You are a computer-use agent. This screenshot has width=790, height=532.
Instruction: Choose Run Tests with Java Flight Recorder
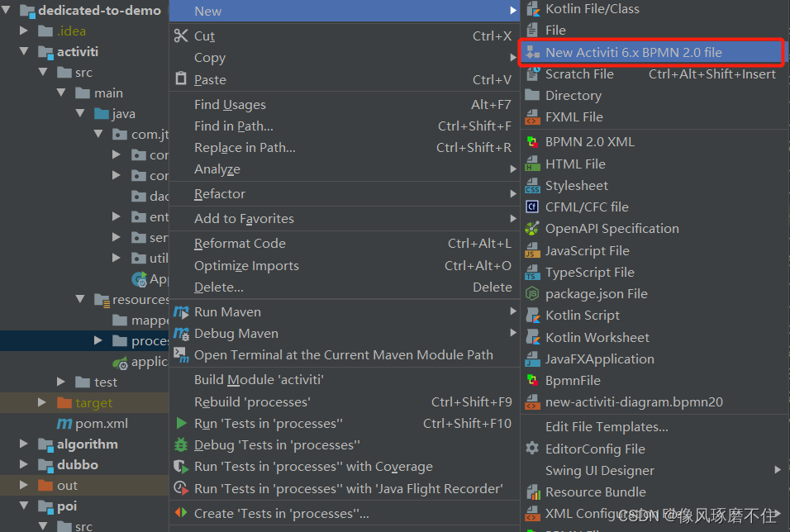click(x=344, y=488)
